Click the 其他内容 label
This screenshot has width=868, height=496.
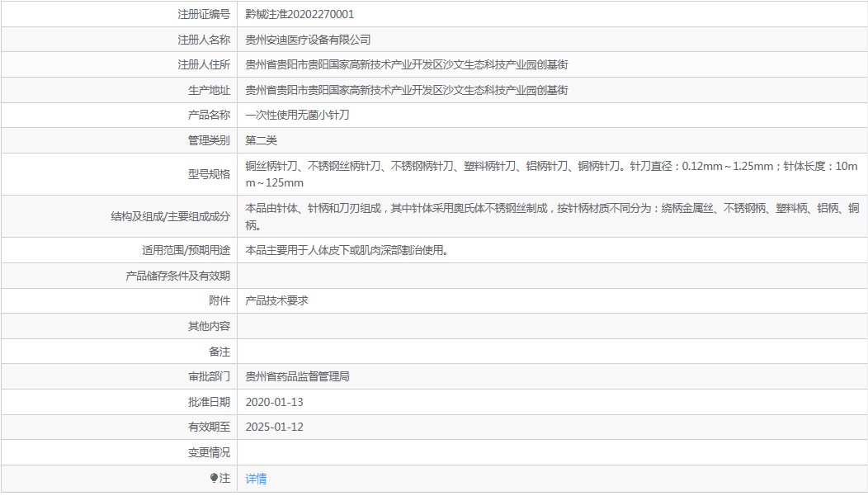point(210,326)
